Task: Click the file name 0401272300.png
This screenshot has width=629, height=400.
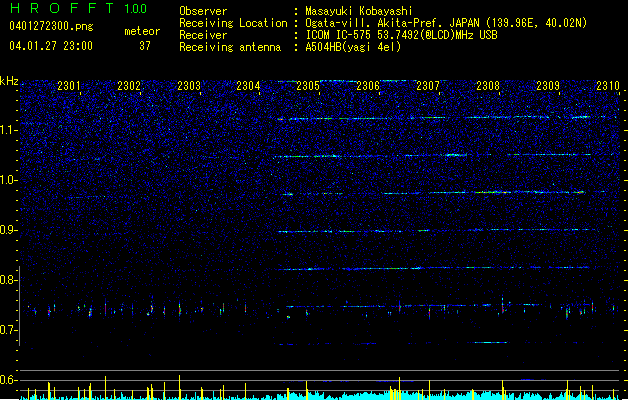Action: point(51,26)
